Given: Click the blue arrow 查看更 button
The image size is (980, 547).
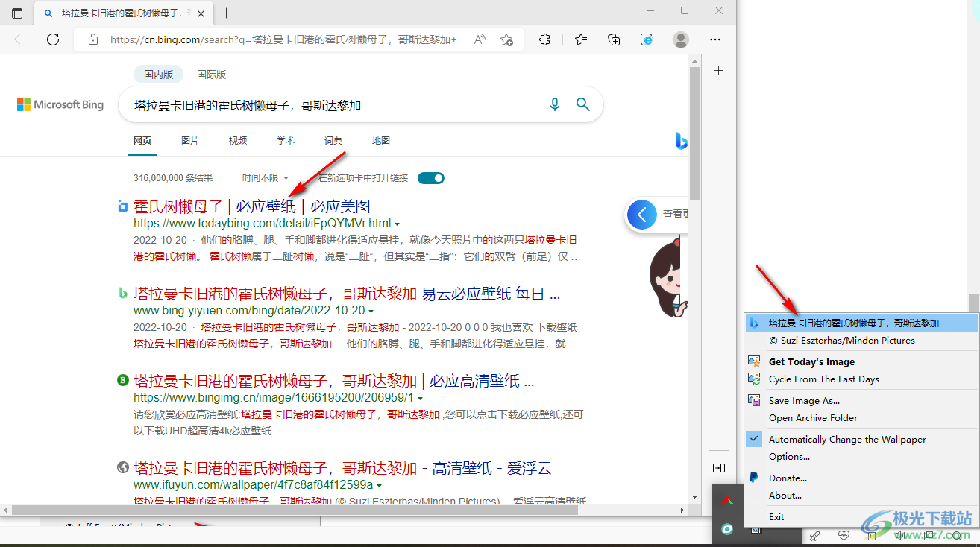Looking at the screenshot, I should [x=642, y=215].
